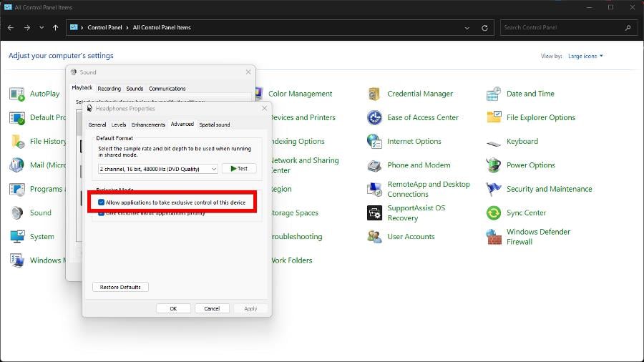Open the Ease of Access Center icon
This screenshot has width=644, height=362.
tap(374, 118)
